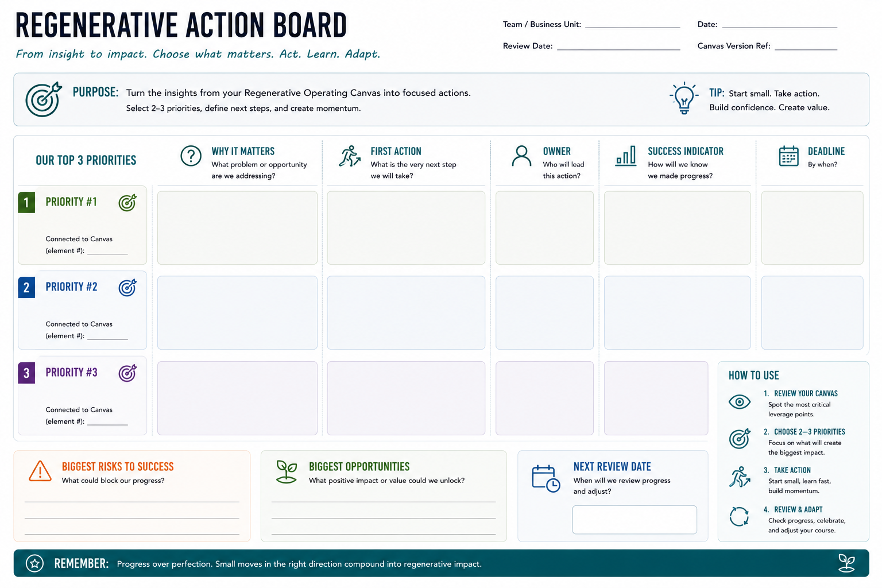Image resolution: width=882 pixels, height=588 pixels.
Task: Click the Priority #1 Why It Matters box
Action: click(237, 228)
